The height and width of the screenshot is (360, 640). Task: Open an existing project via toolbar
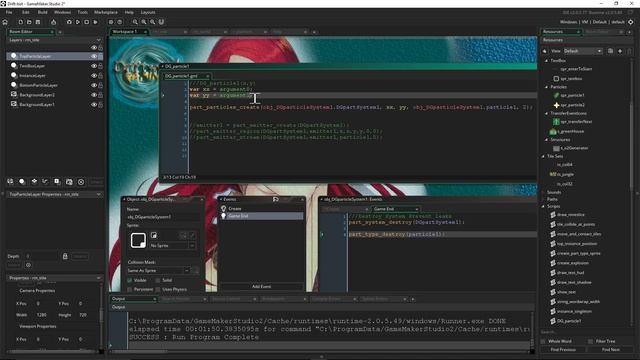(x=29, y=22)
